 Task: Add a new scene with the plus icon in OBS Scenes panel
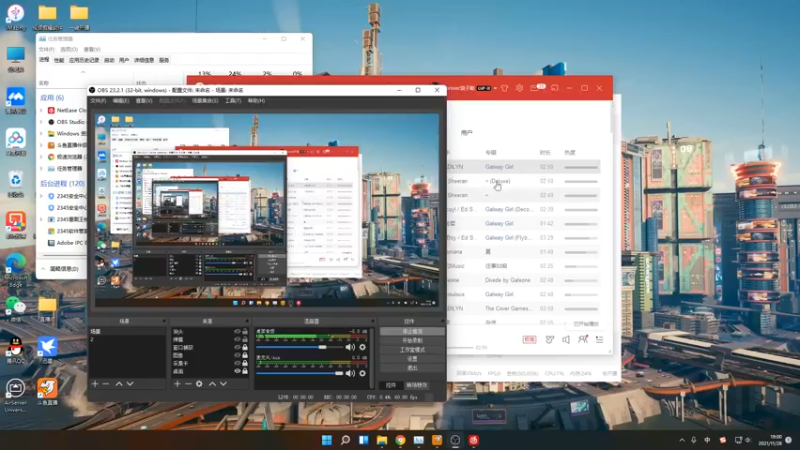coord(95,384)
